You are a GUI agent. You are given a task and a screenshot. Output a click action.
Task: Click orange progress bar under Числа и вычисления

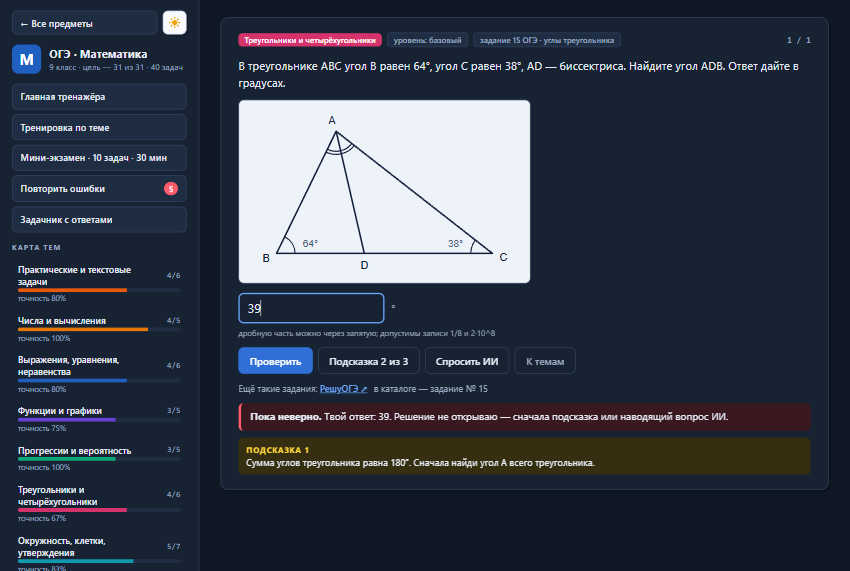(x=83, y=329)
